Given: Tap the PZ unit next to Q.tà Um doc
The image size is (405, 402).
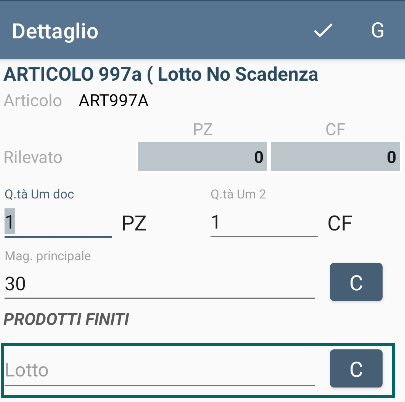Looking at the screenshot, I should [x=134, y=223].
